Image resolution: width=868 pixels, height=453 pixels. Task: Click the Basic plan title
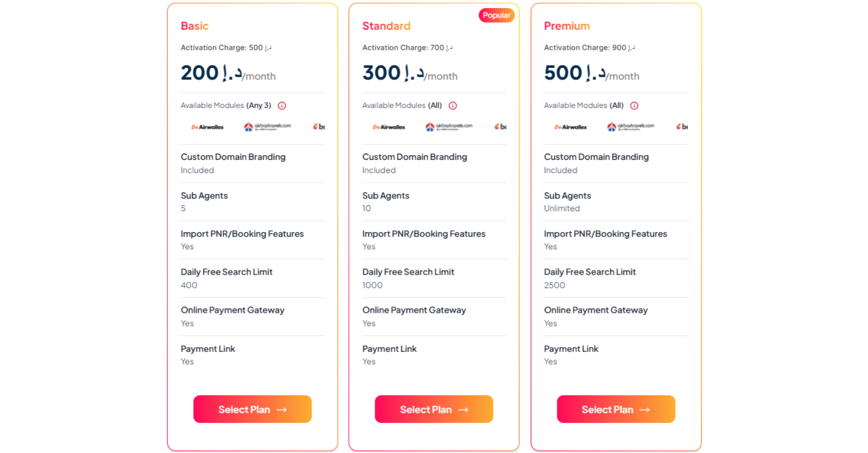[x=195, y=26]
